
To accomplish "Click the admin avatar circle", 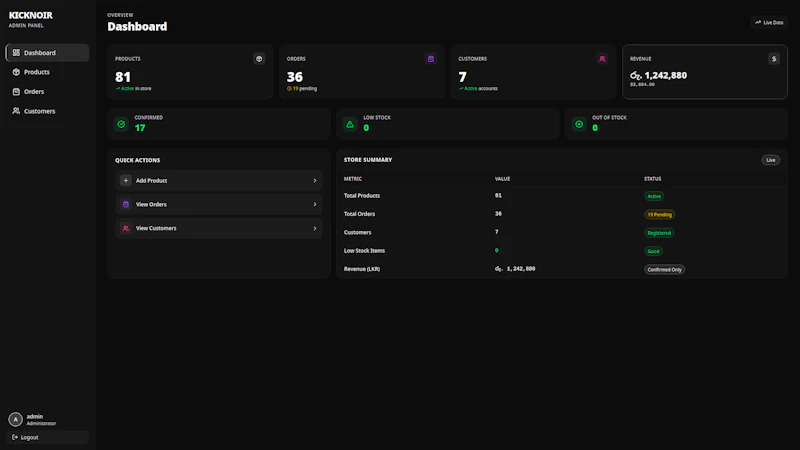I will click(15, 419).
